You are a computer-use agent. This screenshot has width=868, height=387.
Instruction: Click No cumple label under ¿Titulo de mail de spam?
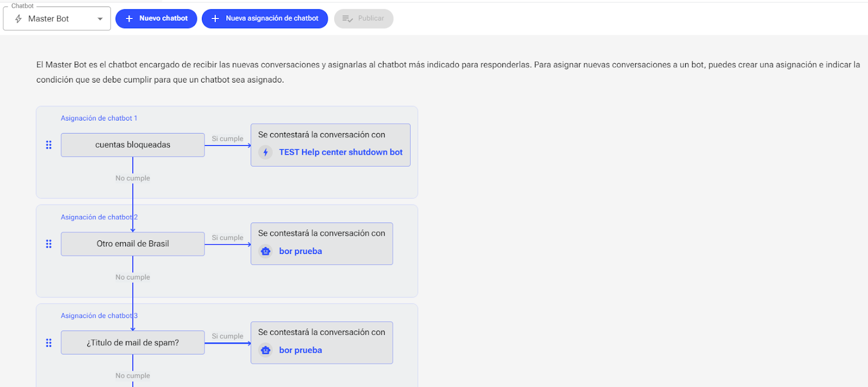coord(133,376)
